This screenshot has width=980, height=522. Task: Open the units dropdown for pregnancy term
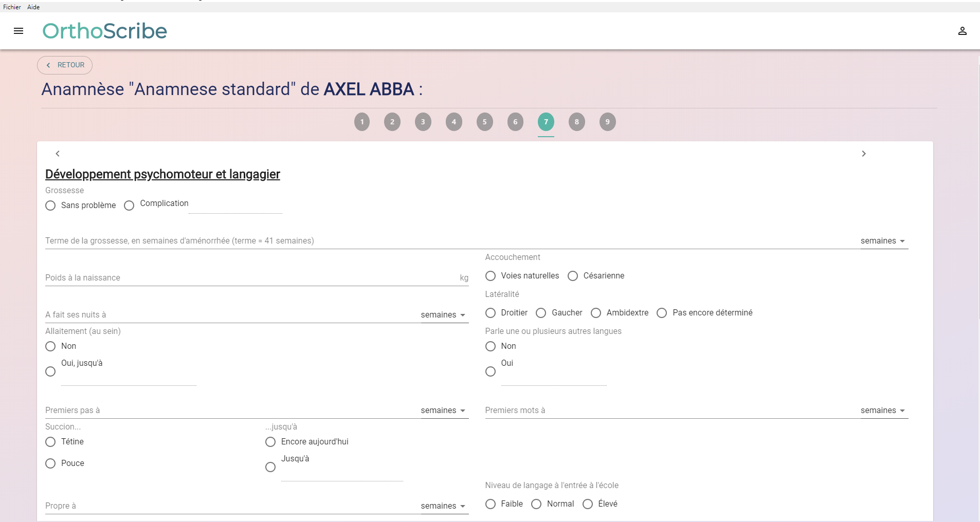tap(882, 241)
